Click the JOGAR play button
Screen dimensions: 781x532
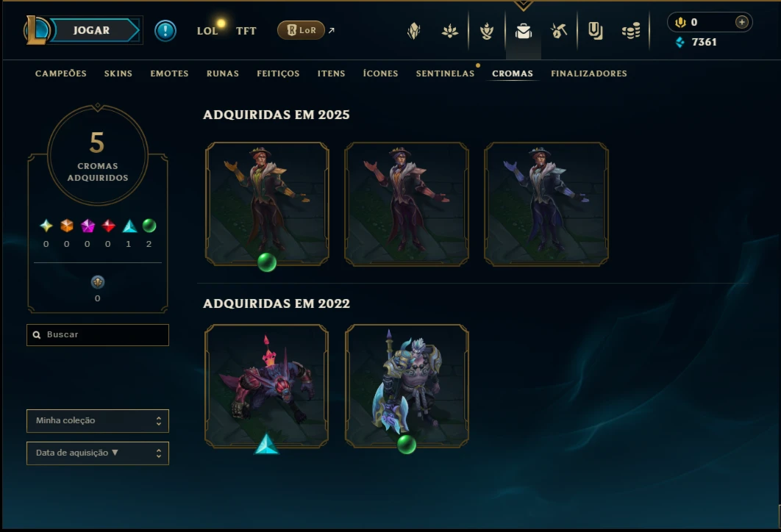click(x=93, y=30)
